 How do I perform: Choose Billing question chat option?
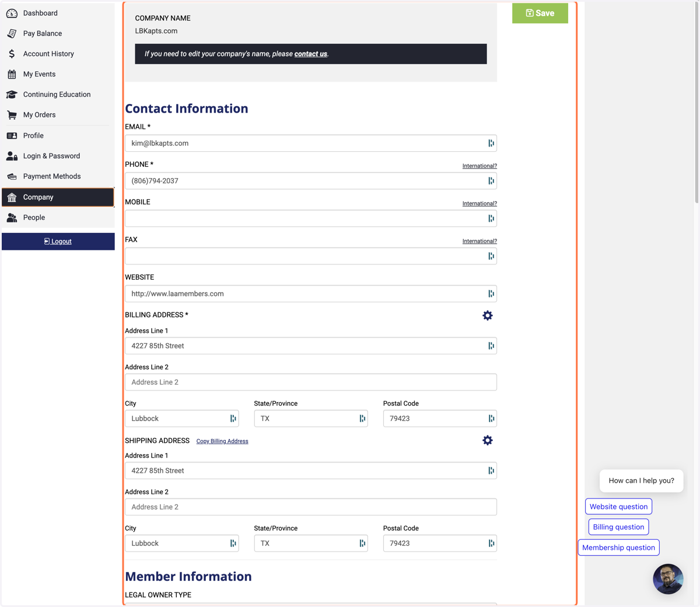click(x=618, y=527)
